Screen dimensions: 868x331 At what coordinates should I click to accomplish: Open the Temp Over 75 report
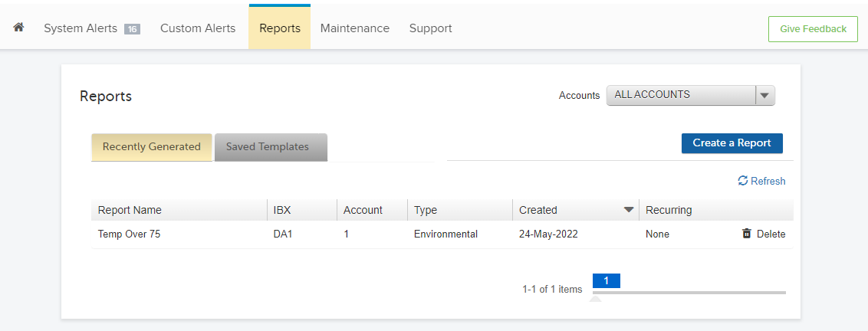coord(129,234)
